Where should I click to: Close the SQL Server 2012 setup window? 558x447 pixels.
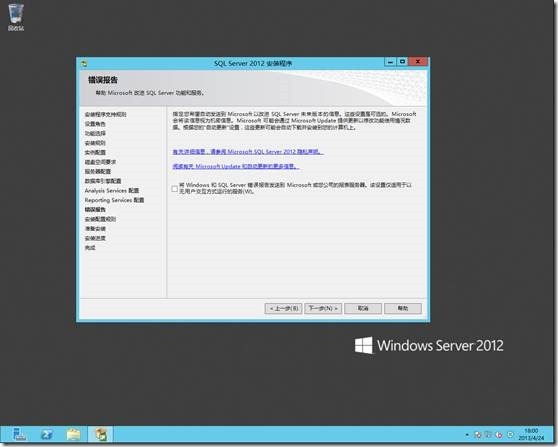418,62
